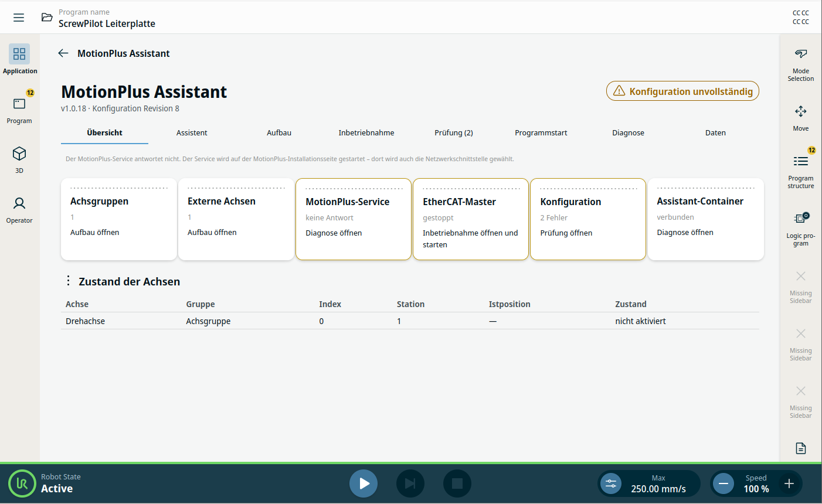Increase speed with the plus button
This screenshot has width=822, height=504.
click(x=789, y=483)
